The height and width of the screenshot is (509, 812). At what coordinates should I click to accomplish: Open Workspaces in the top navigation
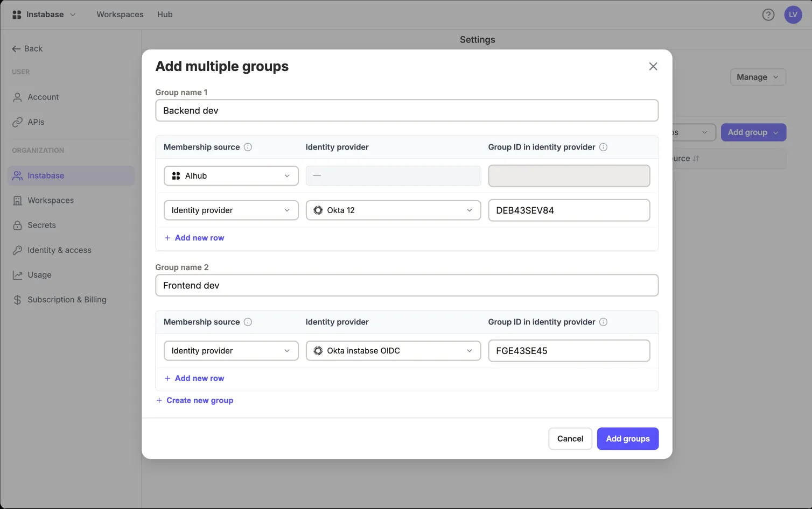(120, 15)
